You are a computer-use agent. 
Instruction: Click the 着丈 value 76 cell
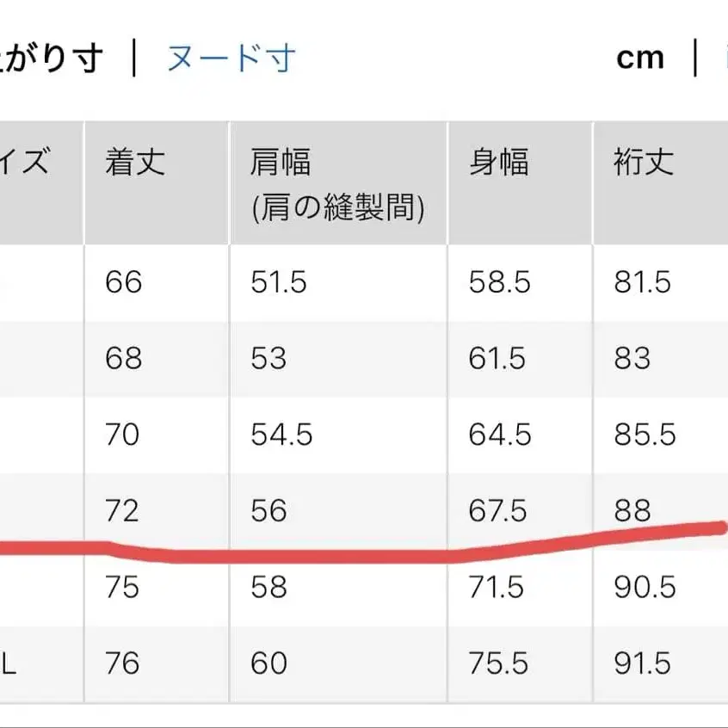click(x=120, y=663)
